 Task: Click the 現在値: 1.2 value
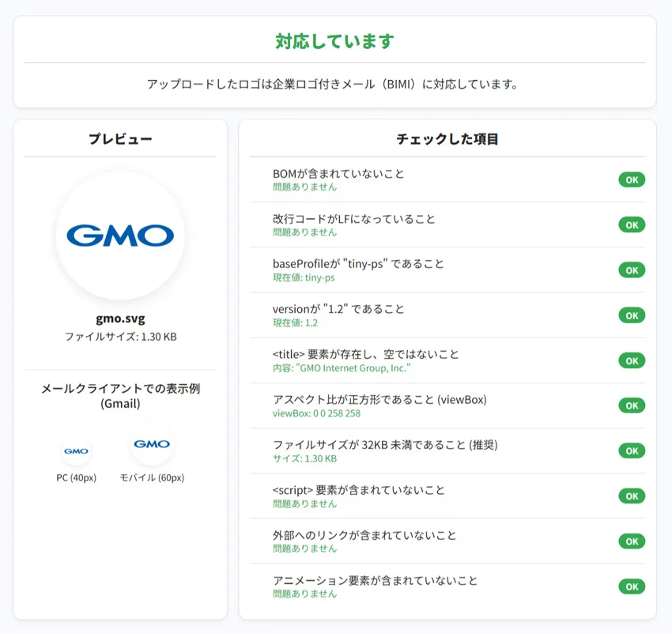(x=296, y=322)
